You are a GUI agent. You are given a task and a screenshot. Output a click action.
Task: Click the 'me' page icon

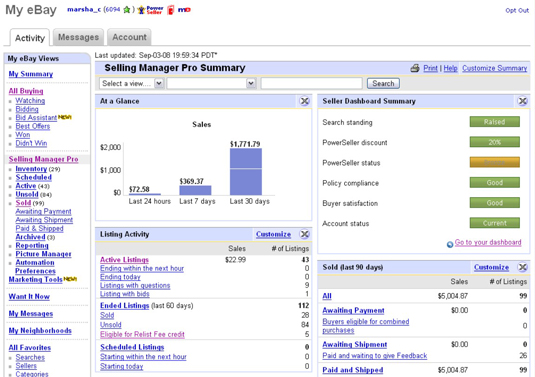[184, 10]
